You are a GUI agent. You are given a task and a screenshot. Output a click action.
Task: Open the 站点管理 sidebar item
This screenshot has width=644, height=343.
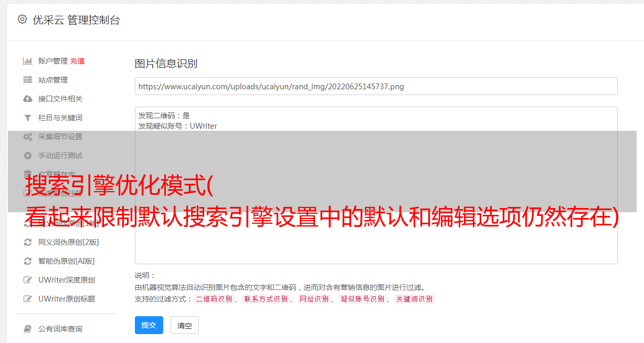[53, 80]
